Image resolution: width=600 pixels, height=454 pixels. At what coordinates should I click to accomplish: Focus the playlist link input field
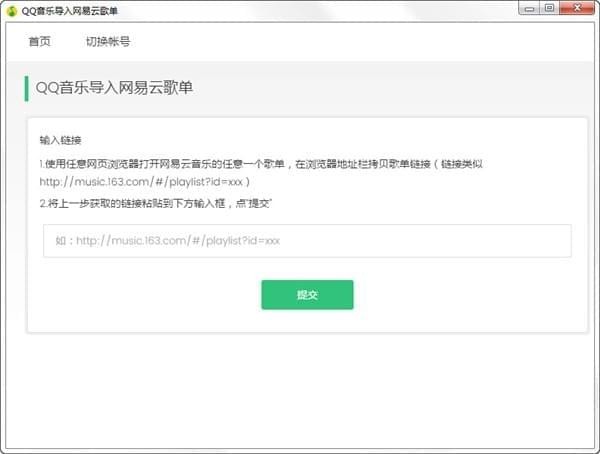[x=307, y=241]
